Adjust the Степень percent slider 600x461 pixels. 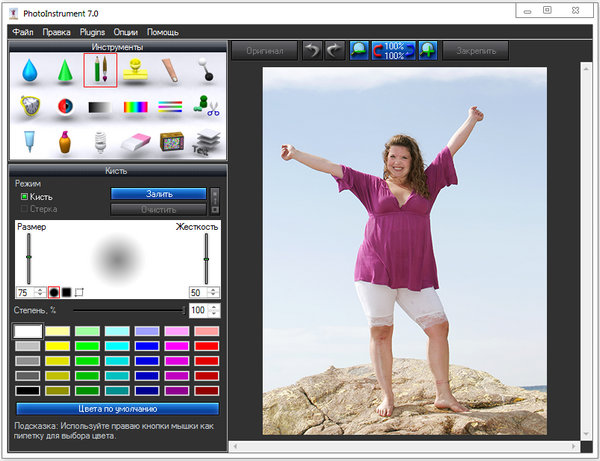[129, 310]
